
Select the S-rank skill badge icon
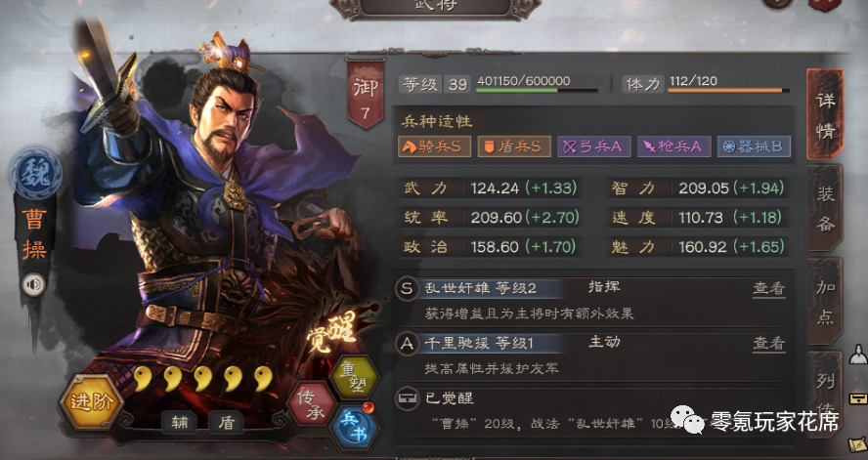coord(407,289)
